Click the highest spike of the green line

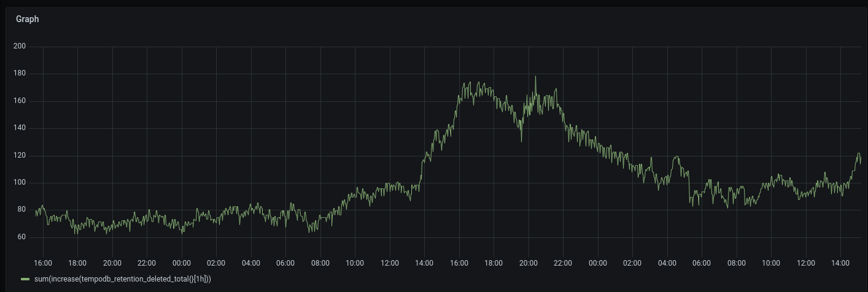(x=535, y=77)
